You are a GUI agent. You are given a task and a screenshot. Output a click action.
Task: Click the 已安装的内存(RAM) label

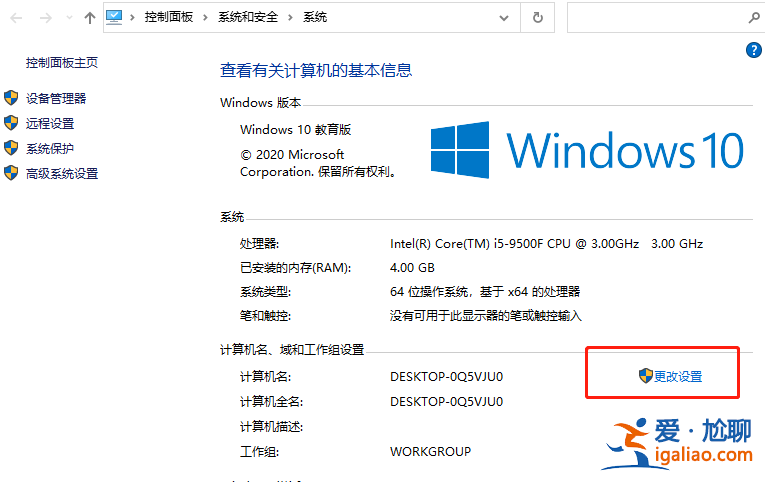tap(296, 268)
